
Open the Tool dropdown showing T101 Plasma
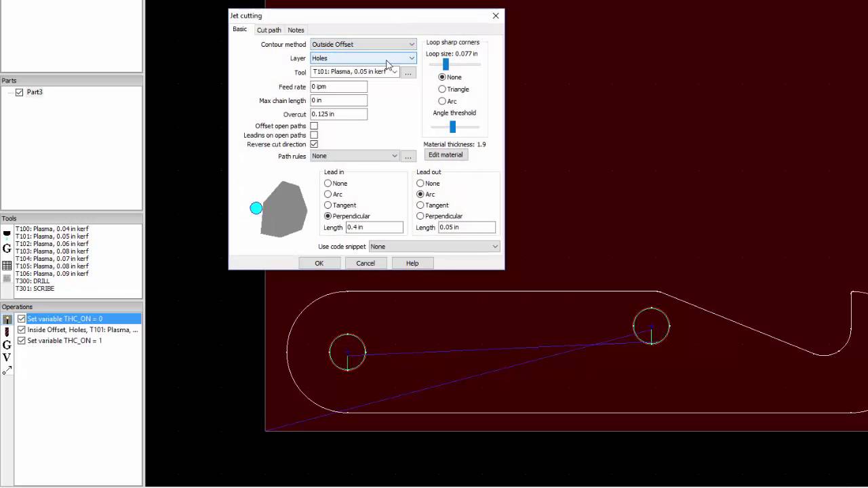pyautogui.click(x=355, y=72)
